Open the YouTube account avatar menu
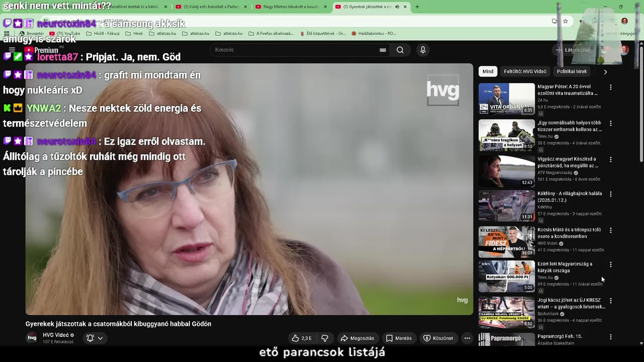Image resolution: width=644 pixels, height=362 pixels. coord(624,50)
